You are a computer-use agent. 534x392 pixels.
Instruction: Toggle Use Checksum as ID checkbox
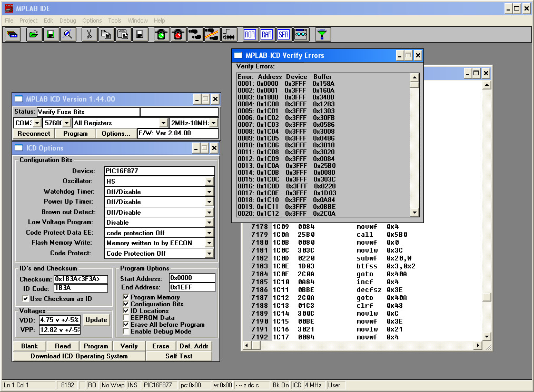[25, 299]
